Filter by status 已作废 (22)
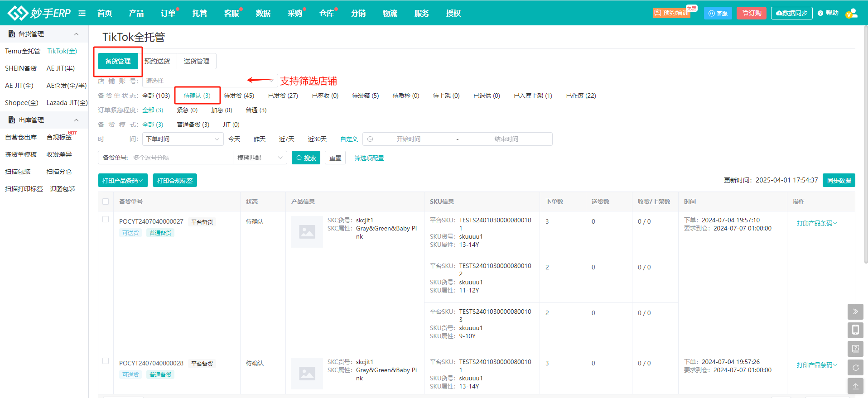 coord(581,96)
